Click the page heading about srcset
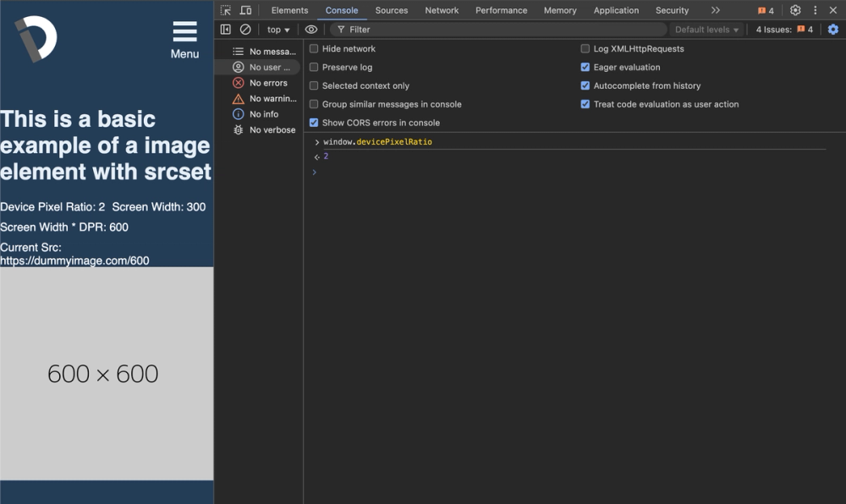This screenshot has height=504, width=846. [106, 145]
